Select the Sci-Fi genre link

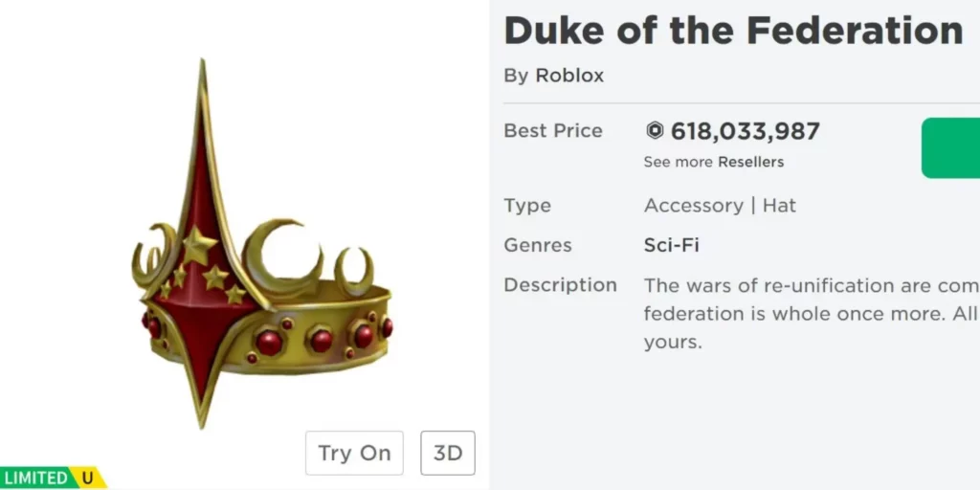(x=671, y=245)
